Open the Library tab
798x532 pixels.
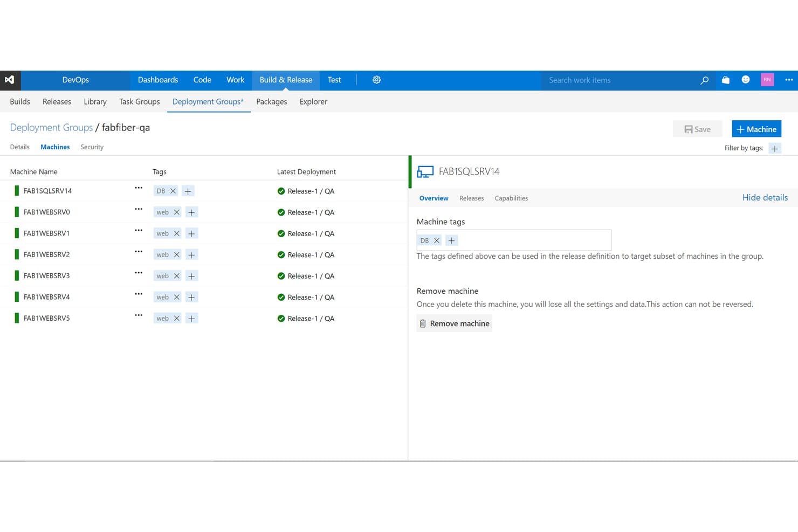pos(95,101)
